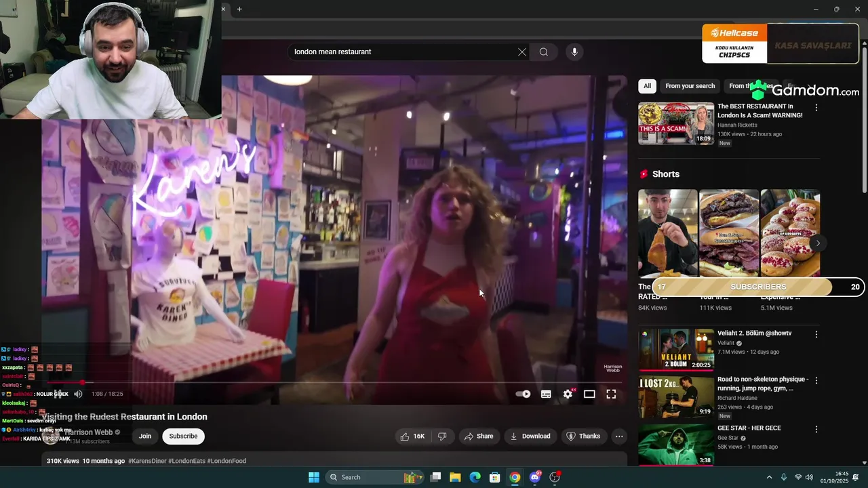This screenshot has width=868, height=488.
Task: Select the 'From your search' chip
Action: (x=690, y=86)
